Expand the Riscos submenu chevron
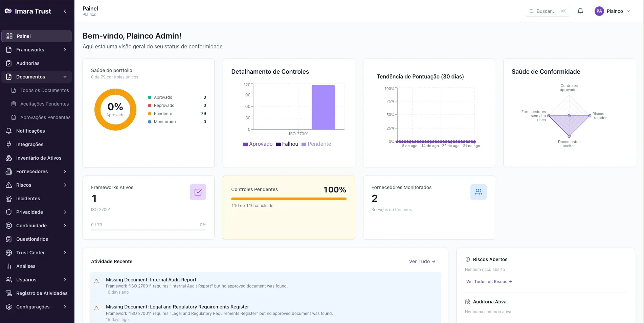Screen dimensions: 644x323 pyautogui.click(x=65, y=185)
